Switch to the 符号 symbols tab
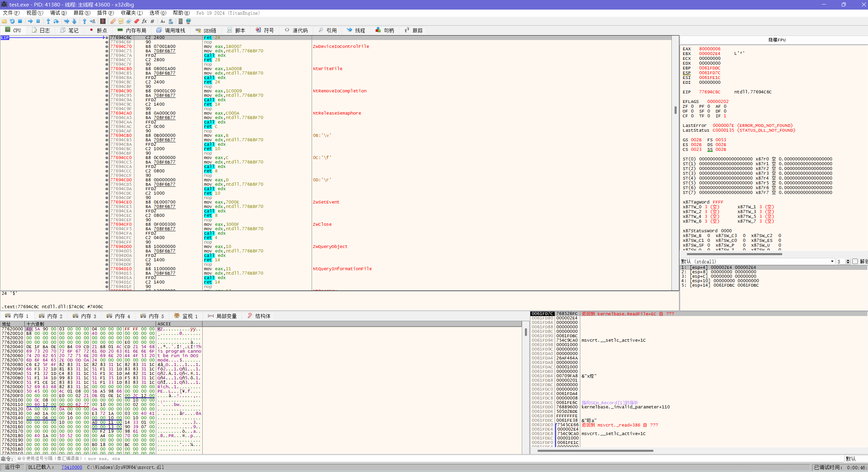The image size is (868, 472). pos(265,30)
